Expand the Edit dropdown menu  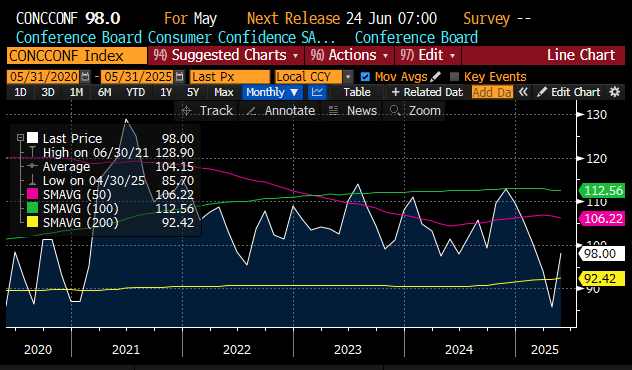428,55
